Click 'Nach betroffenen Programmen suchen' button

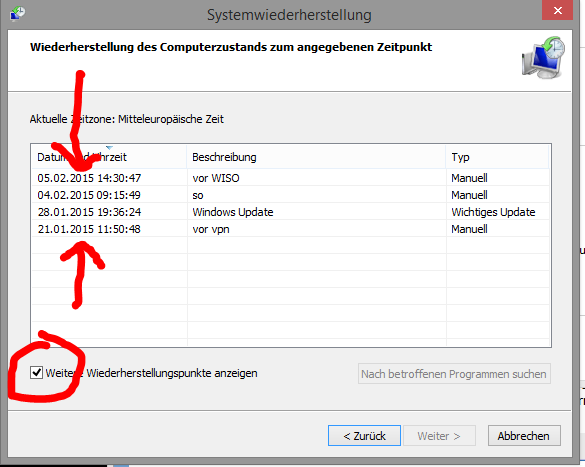454,374
